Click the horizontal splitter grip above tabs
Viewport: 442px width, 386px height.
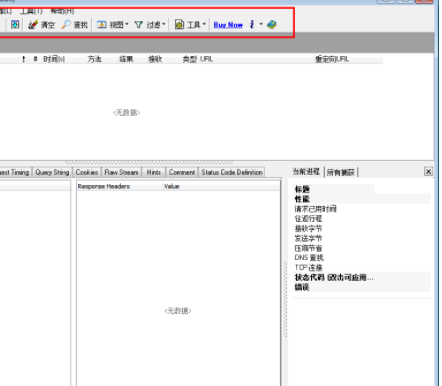149,162
